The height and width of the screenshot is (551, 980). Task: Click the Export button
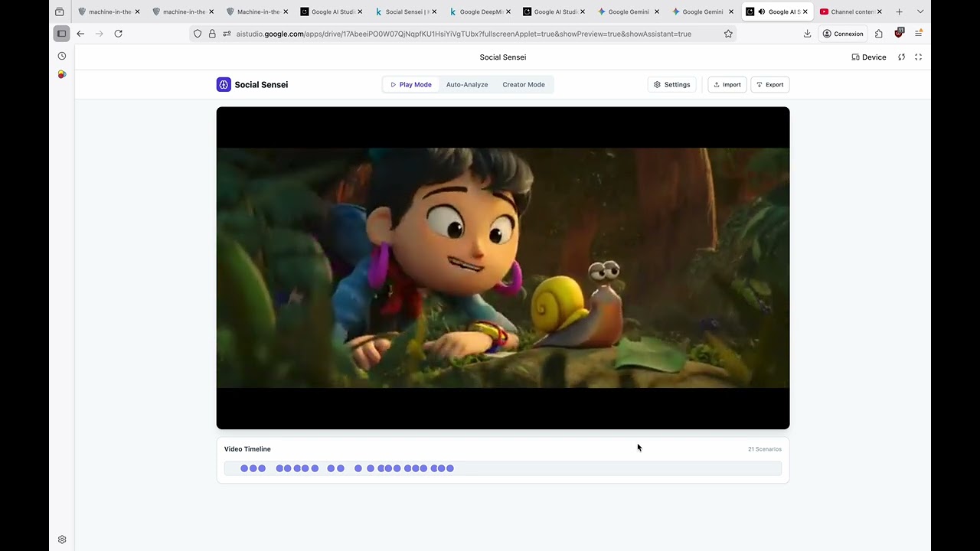(770, 85)
